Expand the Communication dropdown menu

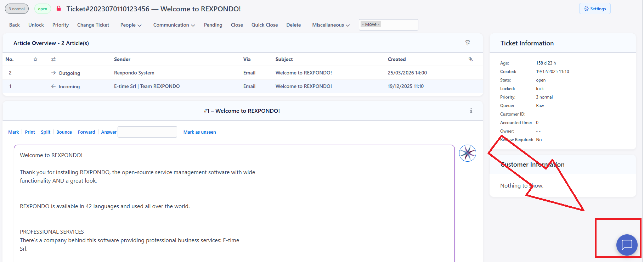pos(174,25)
